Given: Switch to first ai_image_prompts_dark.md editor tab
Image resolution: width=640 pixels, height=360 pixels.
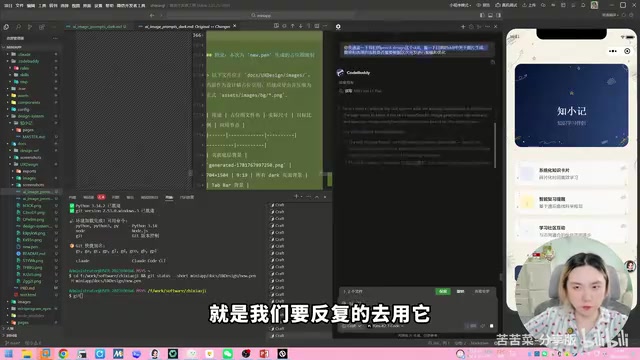Looking at the screenshot, I should click(x=98, y=27).
